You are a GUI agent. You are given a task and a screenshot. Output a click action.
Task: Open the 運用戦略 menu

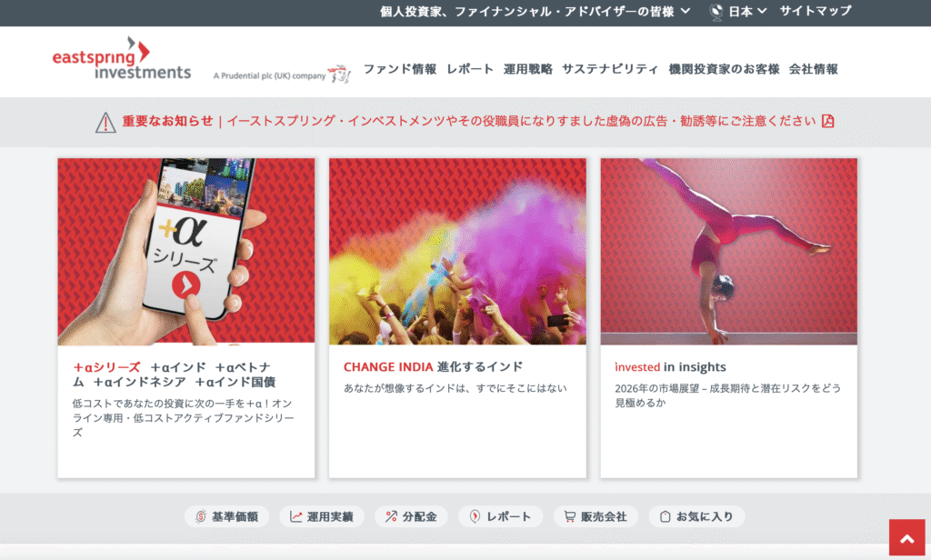pyautogui.click(x=528, y=69)
